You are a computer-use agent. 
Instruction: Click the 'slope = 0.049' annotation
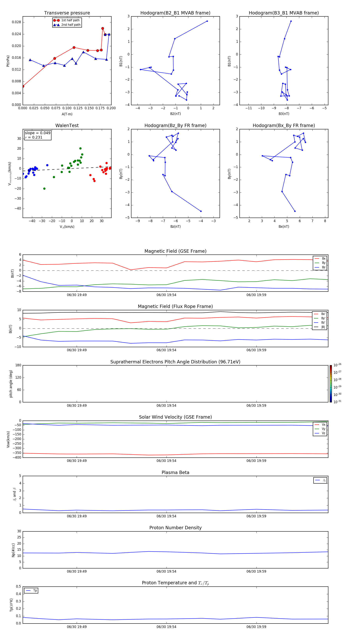(37, 133)
